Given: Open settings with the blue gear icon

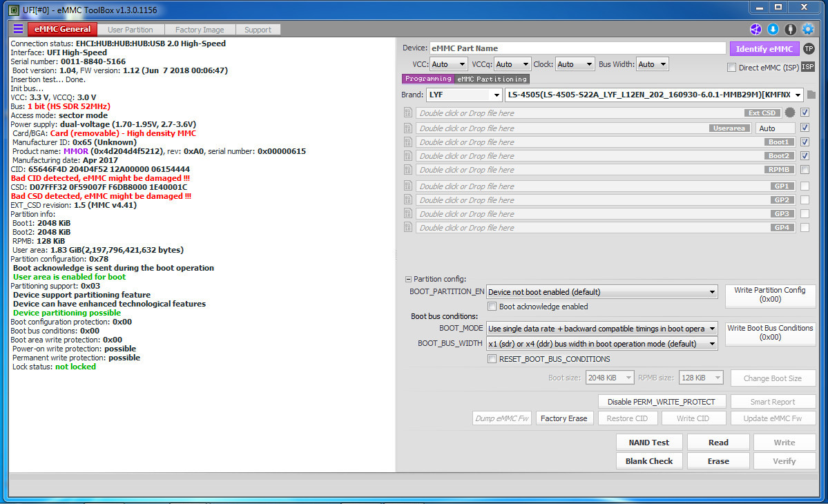Looking at the screenshot, I should click(808, 30).
